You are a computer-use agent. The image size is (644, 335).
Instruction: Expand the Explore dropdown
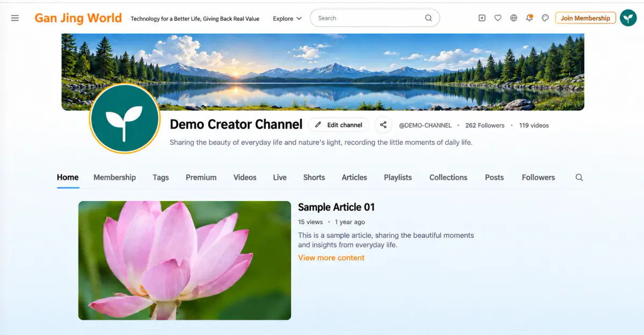(287, 18)
